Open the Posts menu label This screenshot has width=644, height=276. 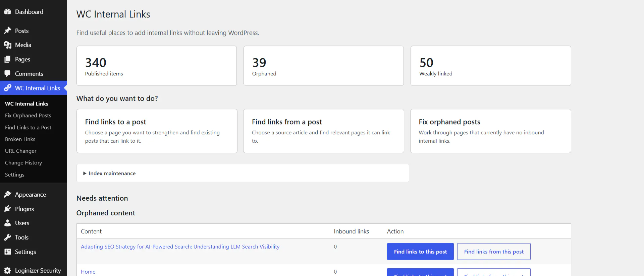click(x=22, y=31)
